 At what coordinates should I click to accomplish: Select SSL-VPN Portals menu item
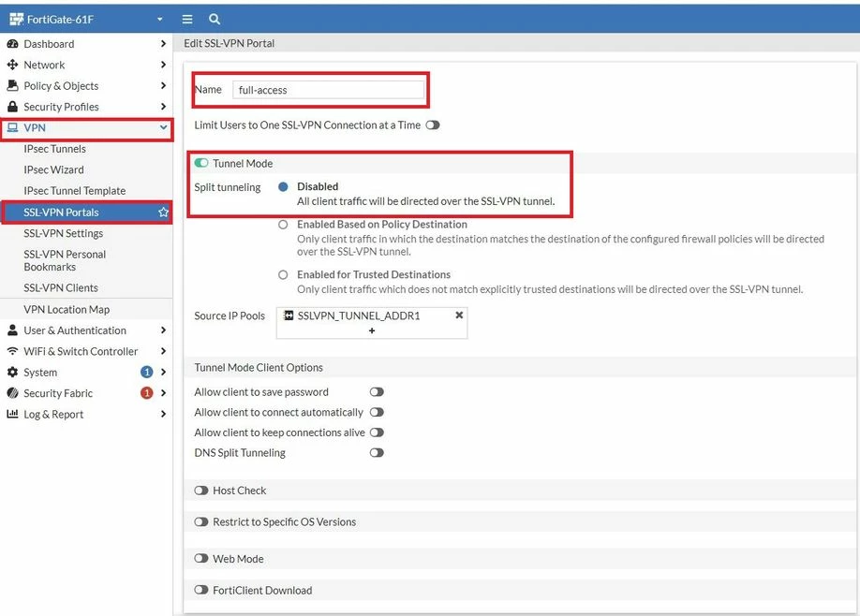coord(86,213)
